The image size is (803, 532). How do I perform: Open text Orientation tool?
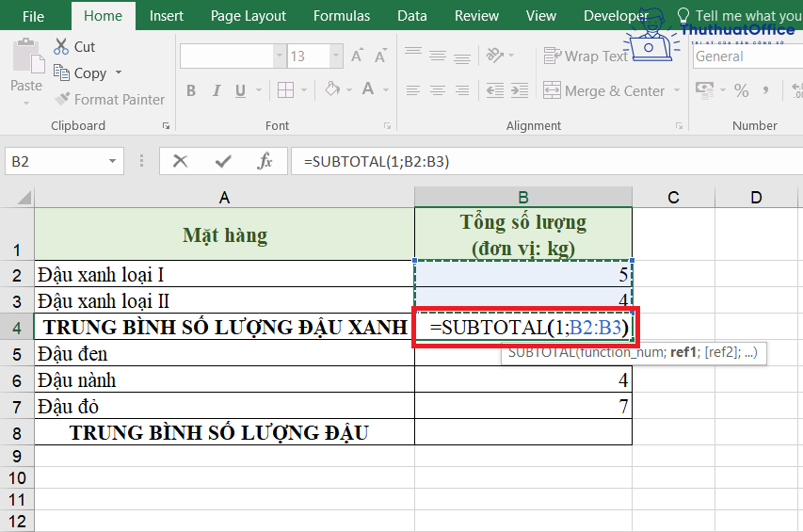click(x=495, y=55)
